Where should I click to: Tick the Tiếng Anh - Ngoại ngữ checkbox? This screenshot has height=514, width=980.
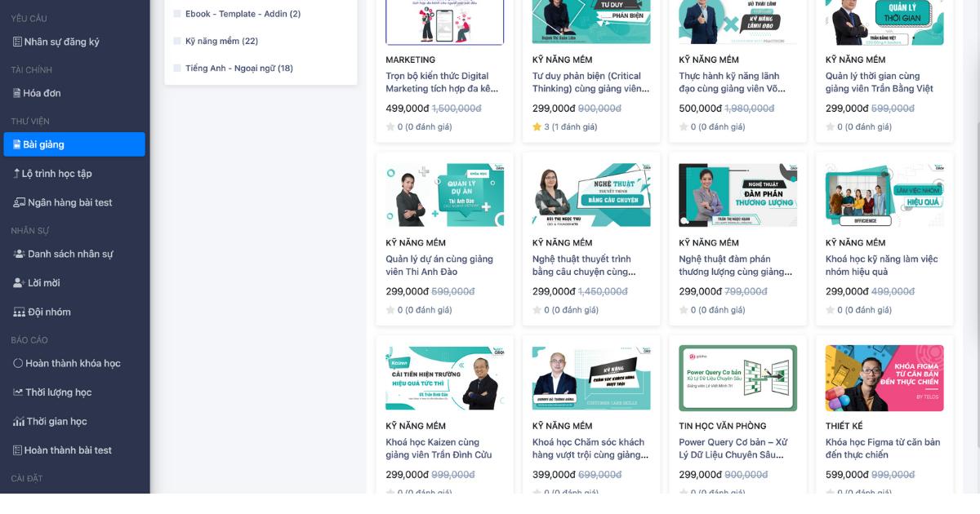point(177,69)
